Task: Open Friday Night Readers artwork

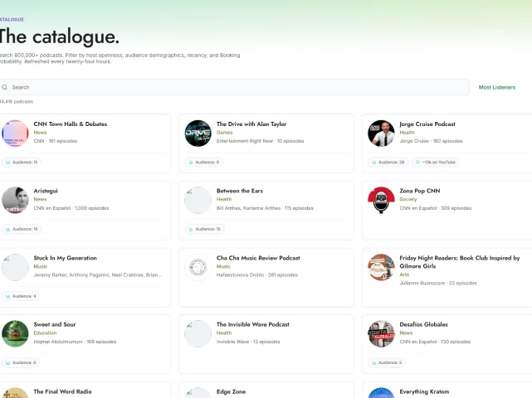Action: click(381, 267)
